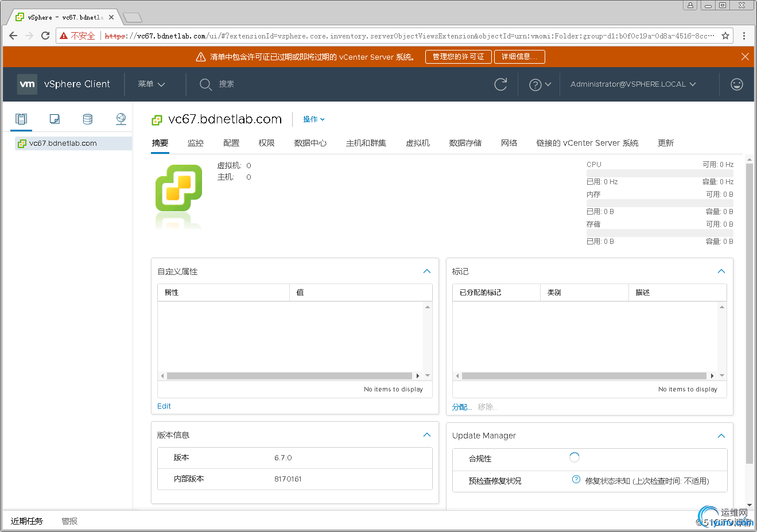757x532 pixels.
Task: Switch to the 虚拟机 tab
Action: click(x=418, y=143)
